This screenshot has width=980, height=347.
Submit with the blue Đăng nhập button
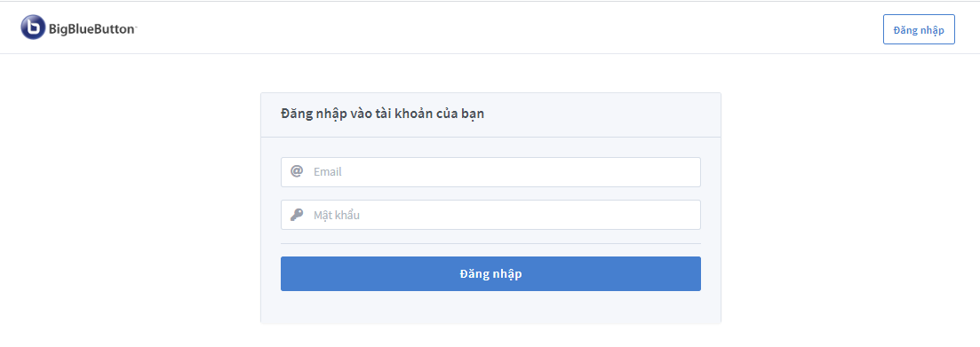coord(490,273)
